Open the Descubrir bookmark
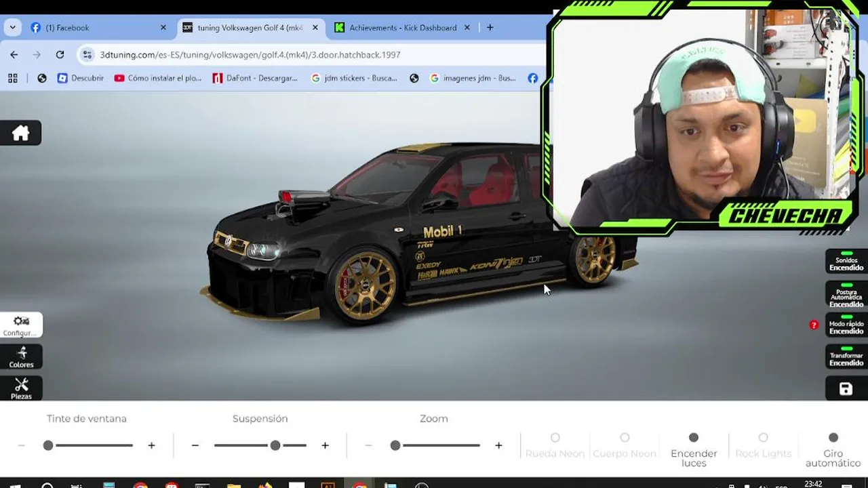Image resolution: width=868 pixels, height=488 pixels. pos(81,78)
